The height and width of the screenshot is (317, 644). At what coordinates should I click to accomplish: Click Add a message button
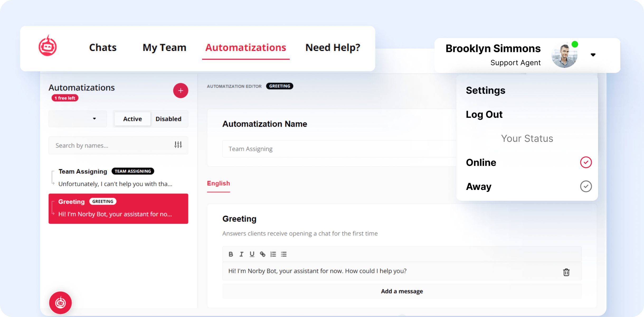402,291
